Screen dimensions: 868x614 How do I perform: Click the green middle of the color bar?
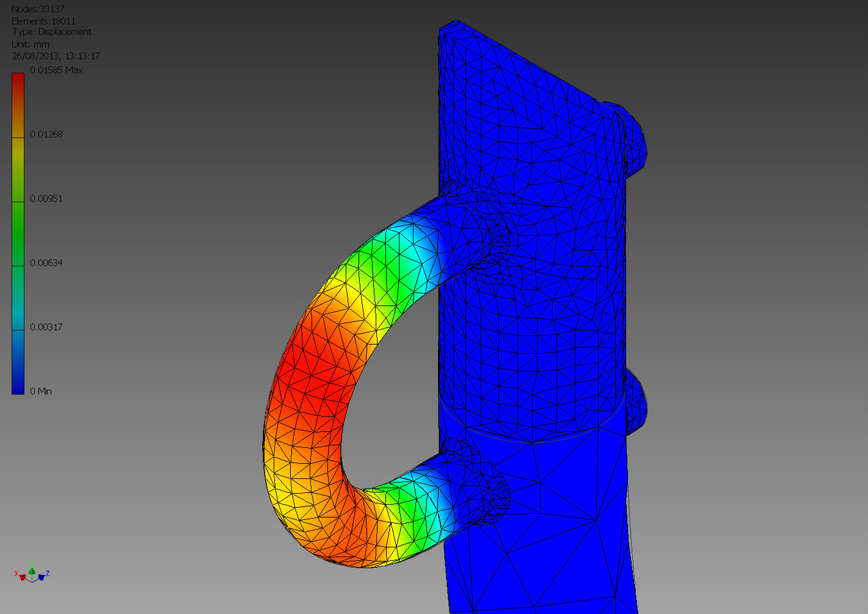pos(18,234)
